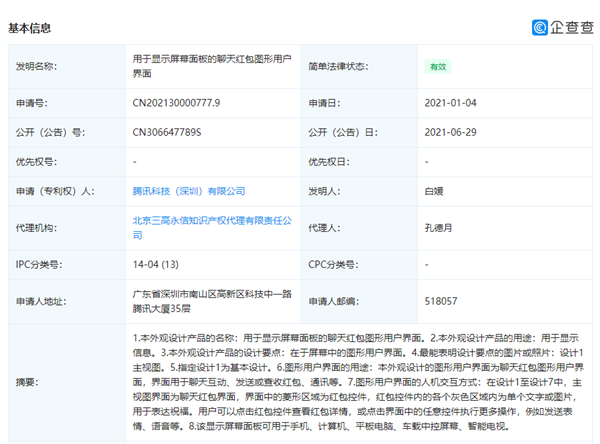Image resolution: width=600 pixels, height=444 pixels.
Task: Select application number CN202130000777.9
Action: pyautogui.click(x=176, y=103)
